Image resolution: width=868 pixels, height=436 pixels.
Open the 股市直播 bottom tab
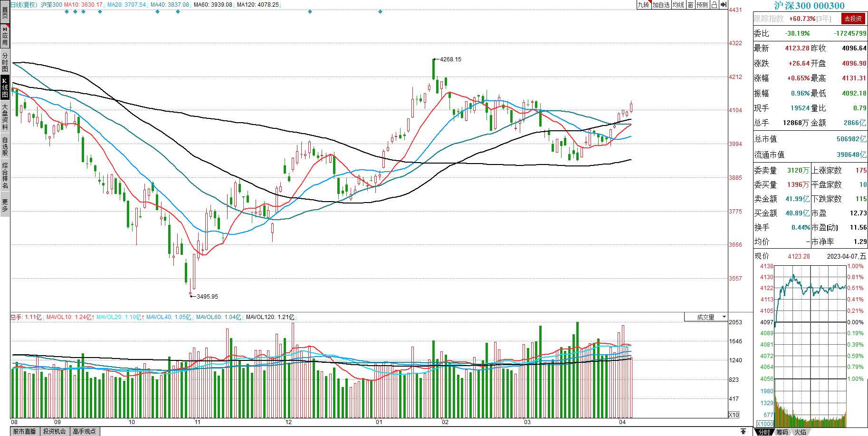pyautogui.click(x=25, y=431)
